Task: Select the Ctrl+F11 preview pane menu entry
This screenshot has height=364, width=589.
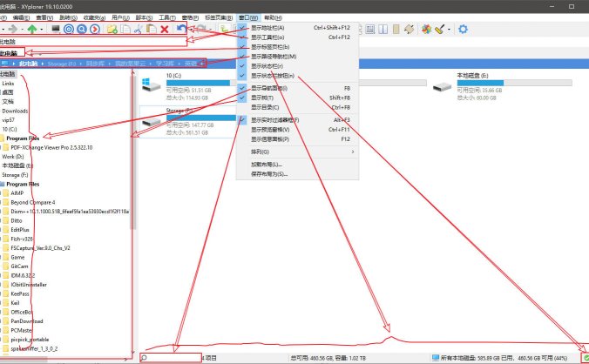Action: click(297, 130)
